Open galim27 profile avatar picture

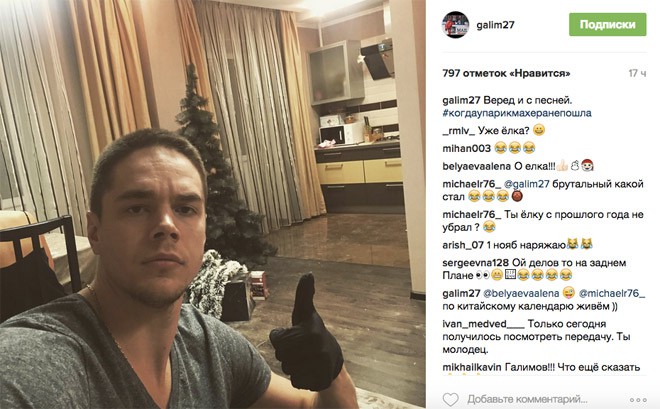pyautogui.click(x=455, y=25)
